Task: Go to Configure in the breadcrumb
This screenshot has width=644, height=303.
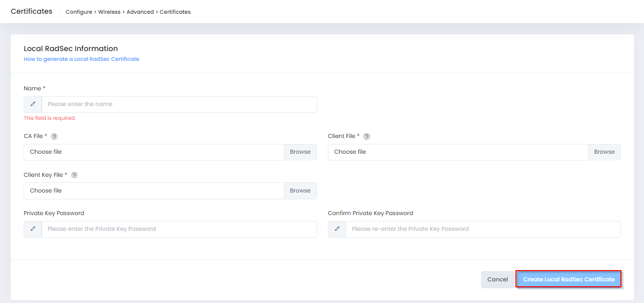Action: (x=79, y=12)
